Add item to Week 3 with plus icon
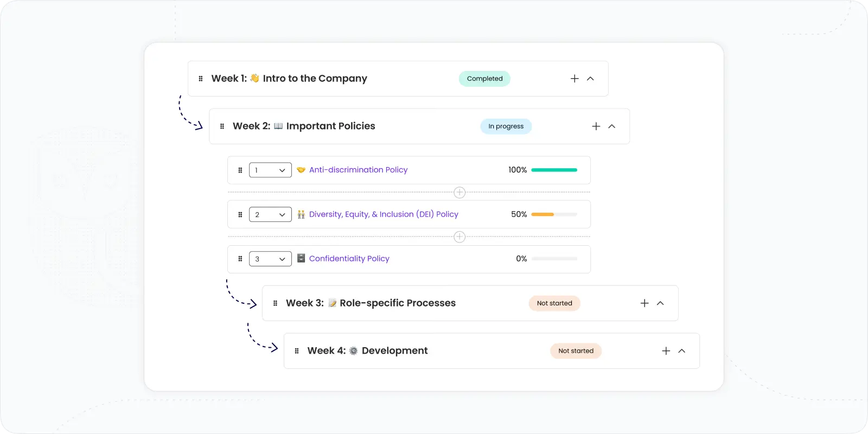The image size is (868, 434). pyautogui.click(x=644, y=303)
